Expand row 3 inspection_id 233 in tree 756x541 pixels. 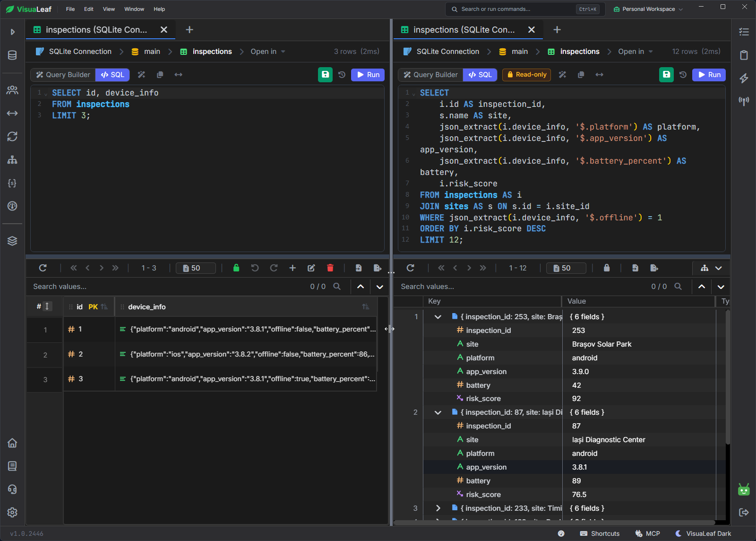[x=438, y=508]
